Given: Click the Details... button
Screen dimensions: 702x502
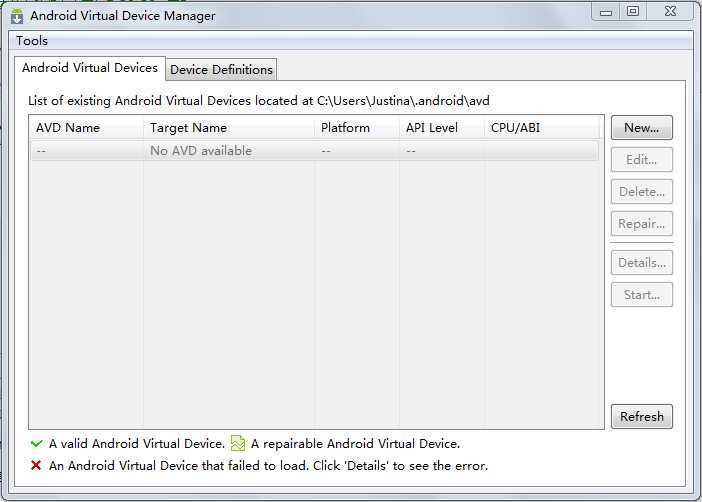Looking at the screenshot, I should [642, 262].
